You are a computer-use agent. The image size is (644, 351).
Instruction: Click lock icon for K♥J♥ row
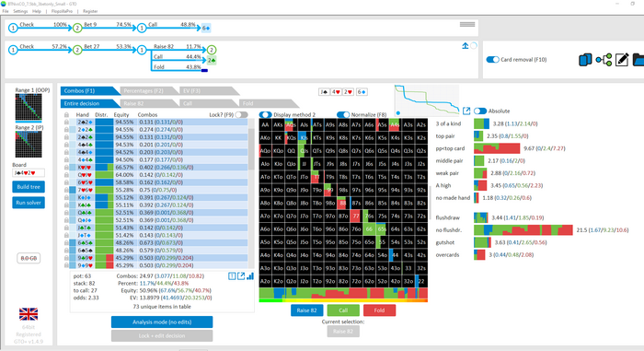point(66,168)
